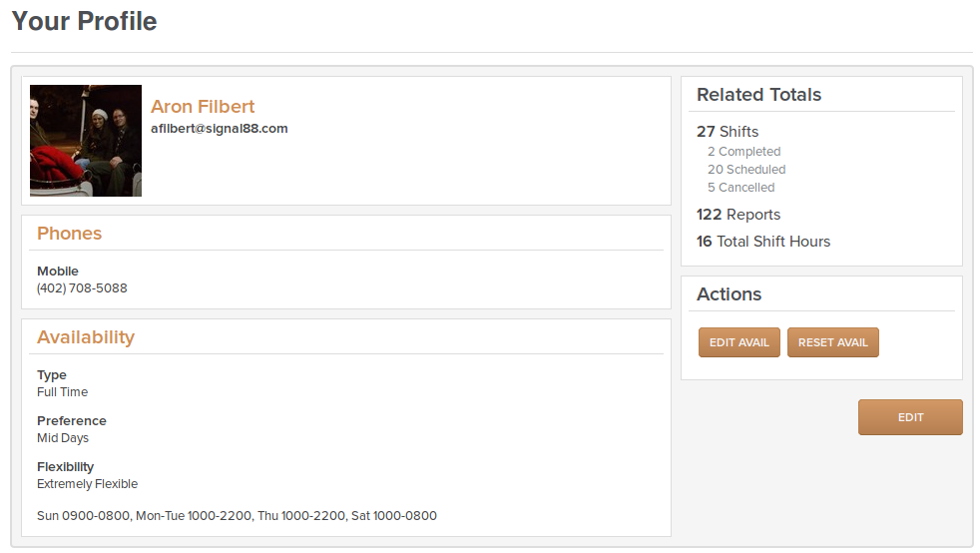Click the Actions panel heading

click(x=729, y=294)
